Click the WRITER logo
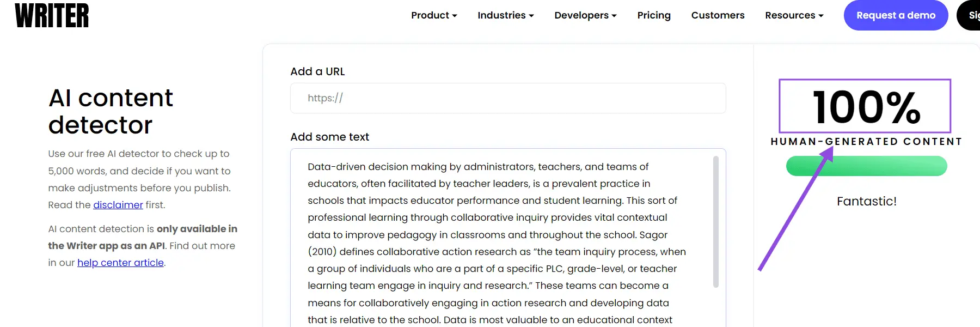 (x=52, y=15)
